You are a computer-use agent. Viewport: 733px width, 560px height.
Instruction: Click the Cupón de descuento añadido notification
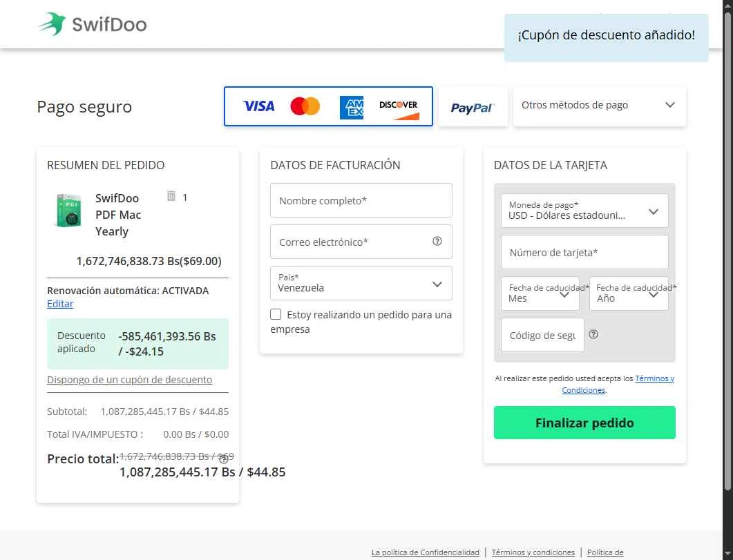607,37
